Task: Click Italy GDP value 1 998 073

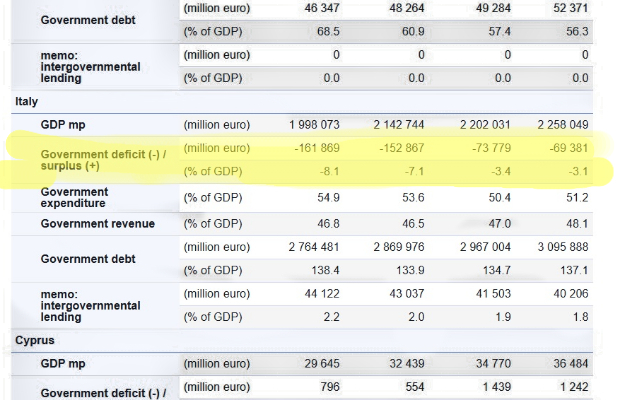Action: pyautogui.click(x=314, y=125)
